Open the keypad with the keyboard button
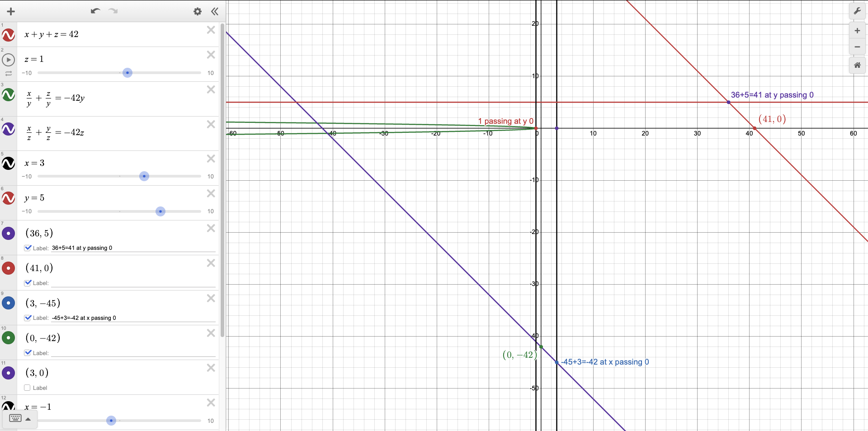 click(x=15, y=418)
